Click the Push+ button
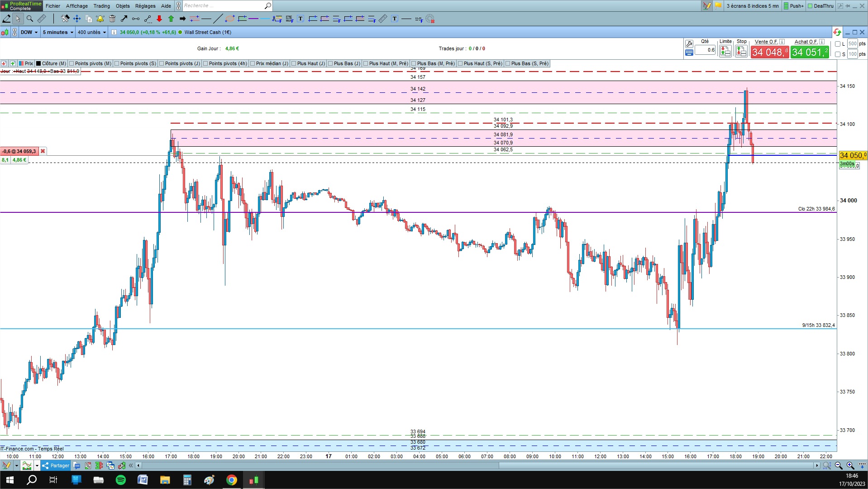868x489 pixels. 794,6
